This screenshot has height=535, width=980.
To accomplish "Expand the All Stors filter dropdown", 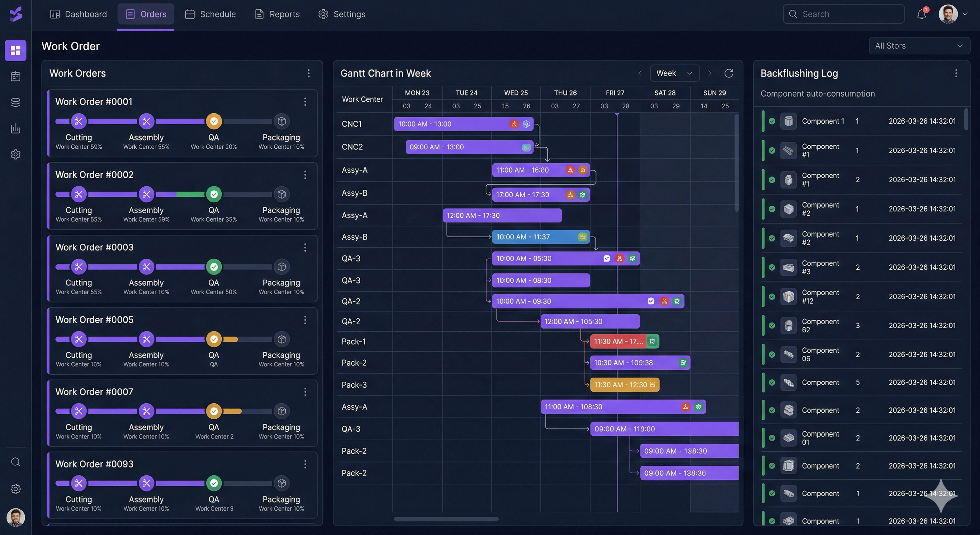I will coord(919,45).
